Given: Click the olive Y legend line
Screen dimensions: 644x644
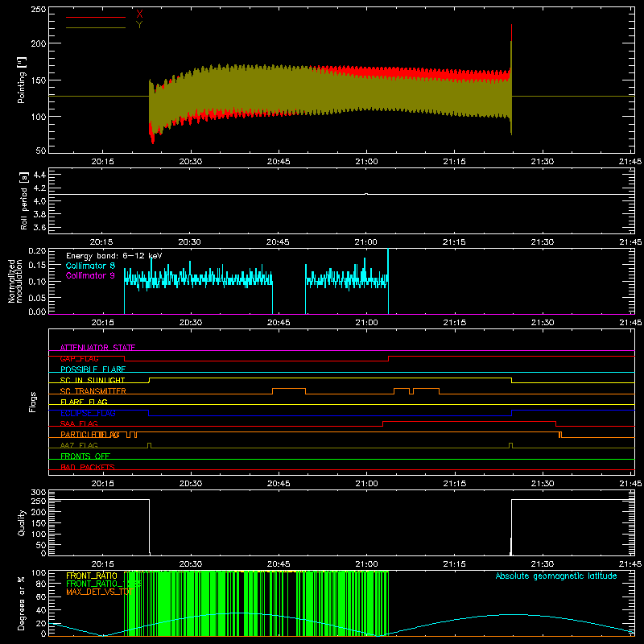Looking at the screenshot, I should pos(95,27).
